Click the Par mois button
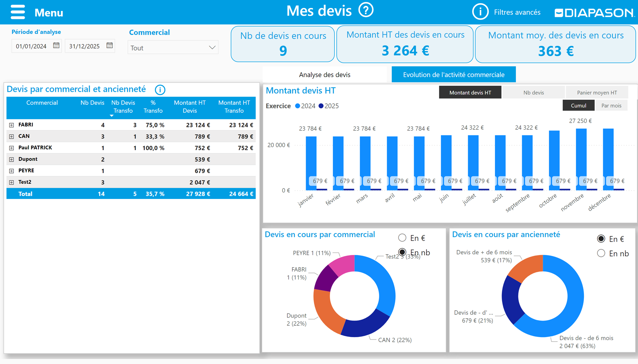This screenshot has height=364, width=638. (x=611, y=105)
